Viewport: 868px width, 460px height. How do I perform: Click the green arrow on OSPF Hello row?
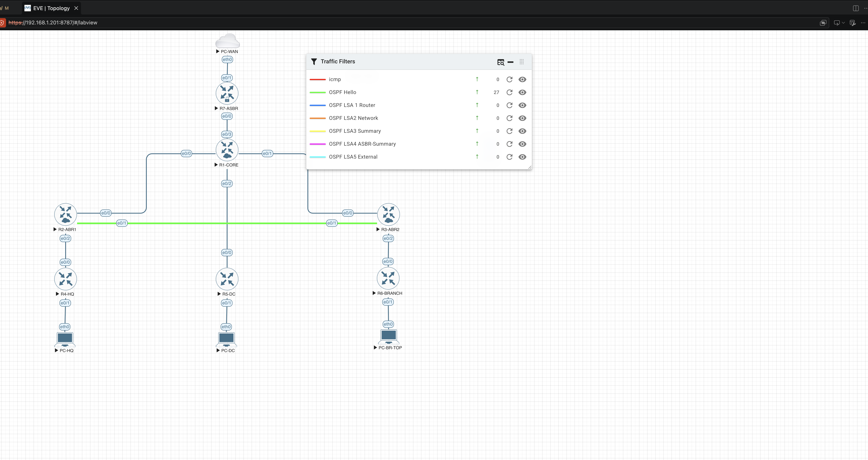[477, 92]
